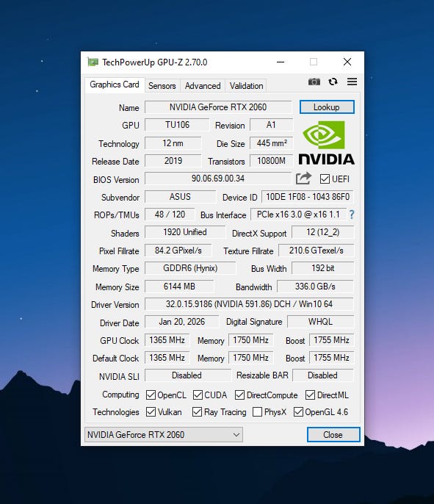Open the hamburger menu icon
Screen dimensions: 434x504
tap(352, 82)
